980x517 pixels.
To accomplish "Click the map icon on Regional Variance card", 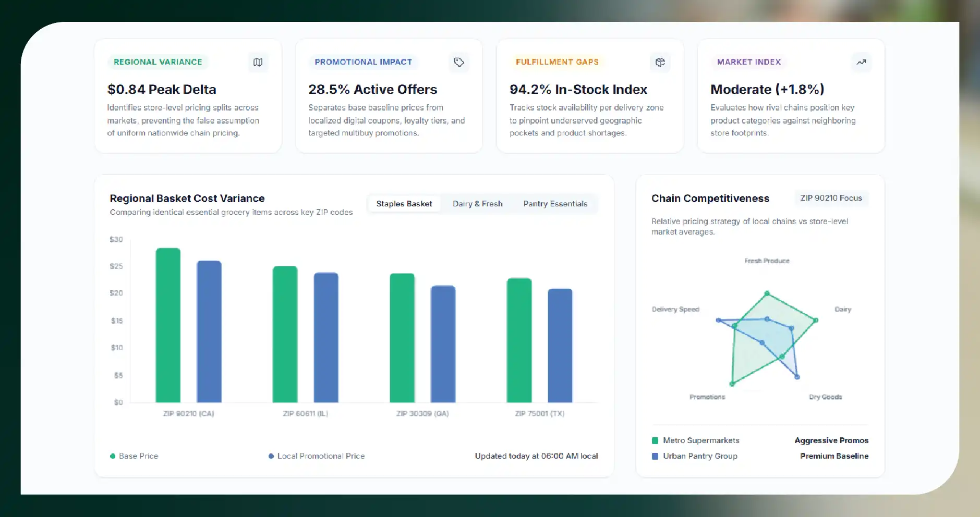I will [x=258, y=62].
